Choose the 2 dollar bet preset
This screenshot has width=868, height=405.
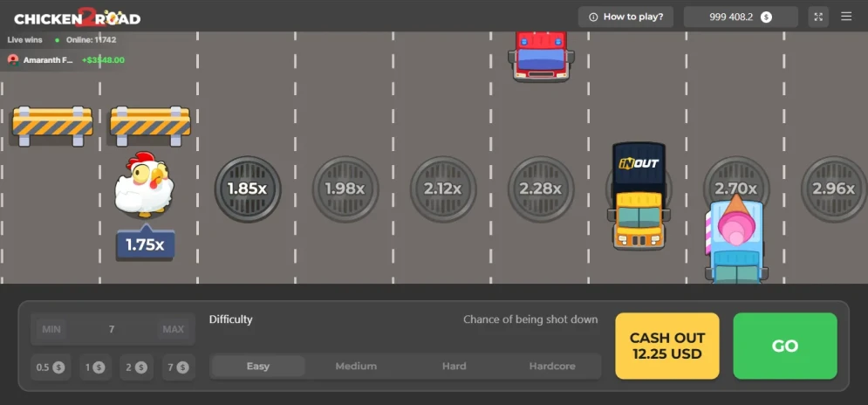133,367
